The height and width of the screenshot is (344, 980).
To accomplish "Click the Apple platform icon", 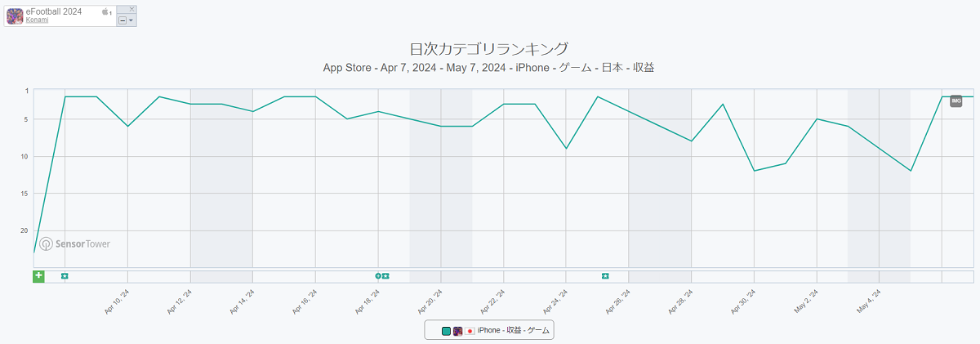I will (105, 12).
